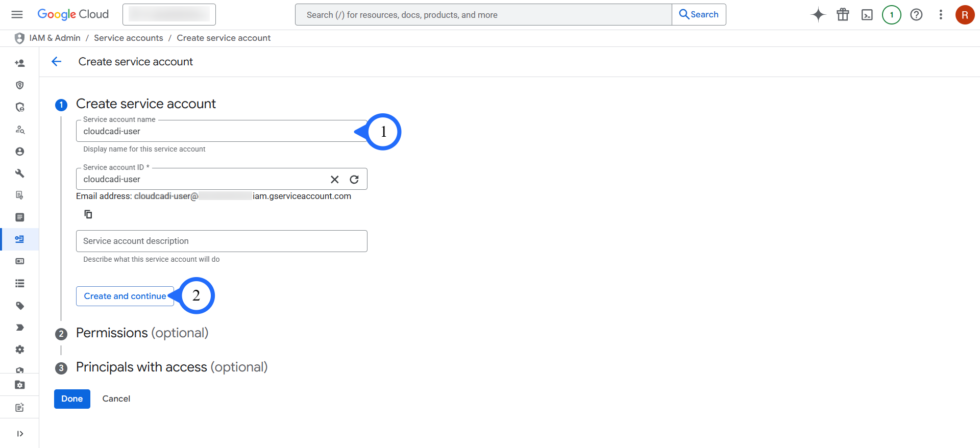The height and width of the screenshot is (448, 980).
Task: Open the main navigation hamburger menu
Action: click(x=17, y=14)
